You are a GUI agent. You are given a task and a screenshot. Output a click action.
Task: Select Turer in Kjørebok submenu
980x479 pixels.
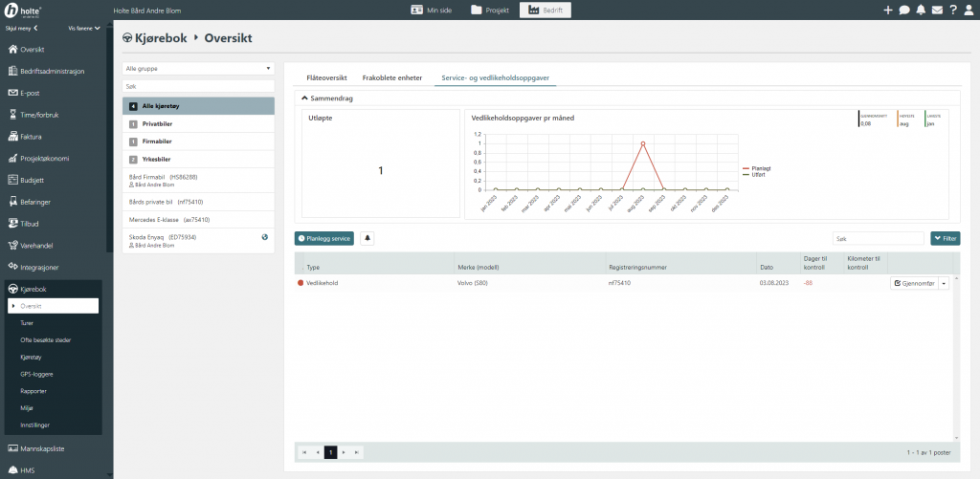(x=27, y=323)
